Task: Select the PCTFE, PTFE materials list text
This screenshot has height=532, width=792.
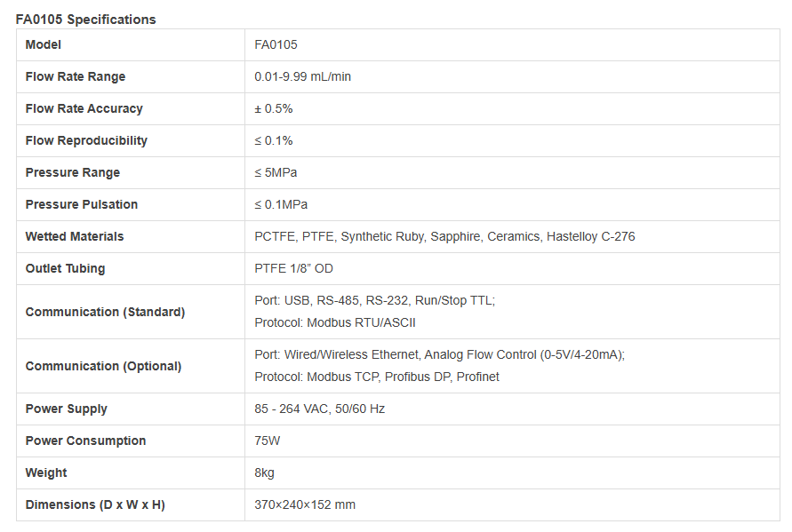Action: (x=444, y=236)
